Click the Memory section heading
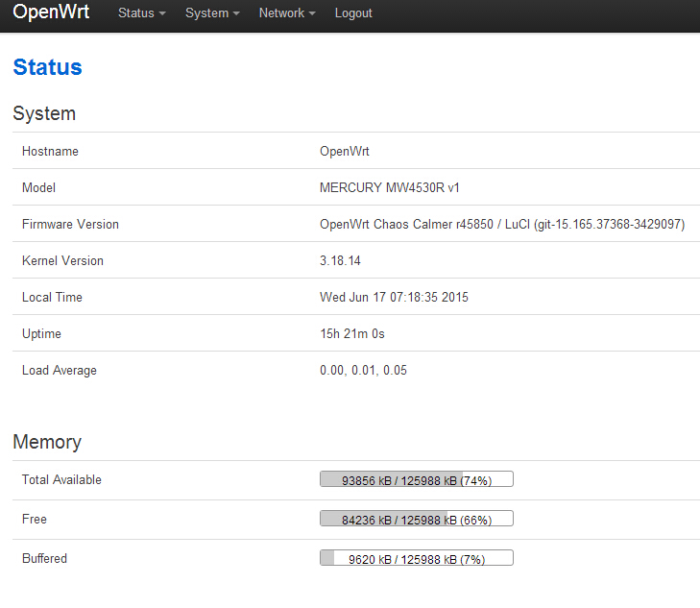 coord(47,442)
